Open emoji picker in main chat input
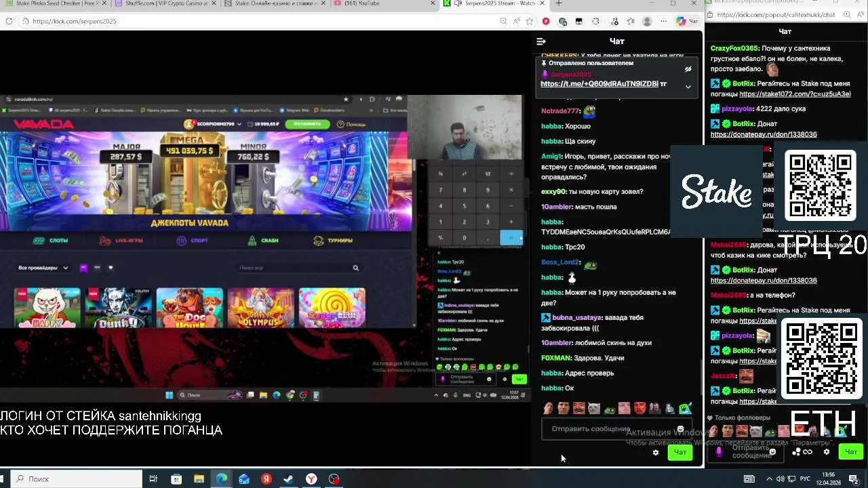Viewport: 868px width, 488px height. click(x=680, y=429)
